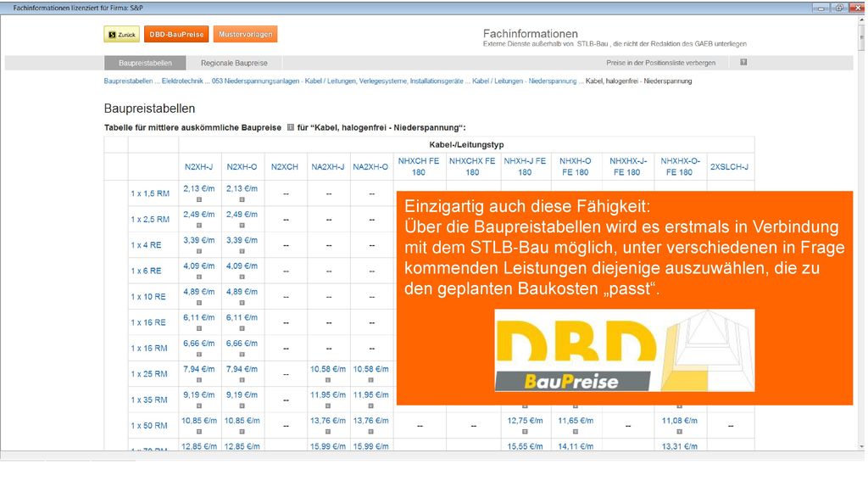Select the N2XH-J column header
This screenshot has width=868, height=492.
pyautogui.click(x=198, y=167)
